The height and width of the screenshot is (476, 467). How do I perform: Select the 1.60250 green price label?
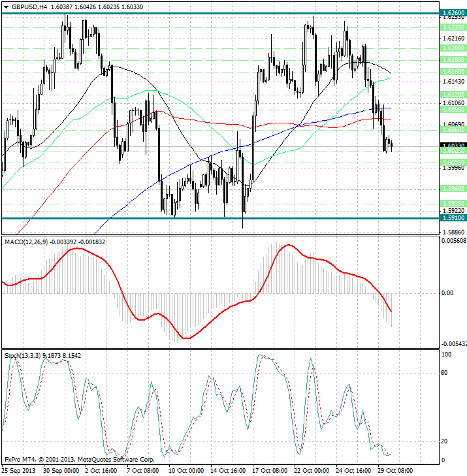coord(453,151)
